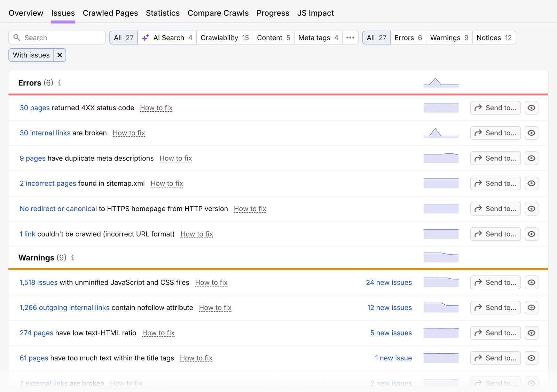The image size is (557, 392).
Task: Hide the HTTPS redirect issue
Action: 531,209
